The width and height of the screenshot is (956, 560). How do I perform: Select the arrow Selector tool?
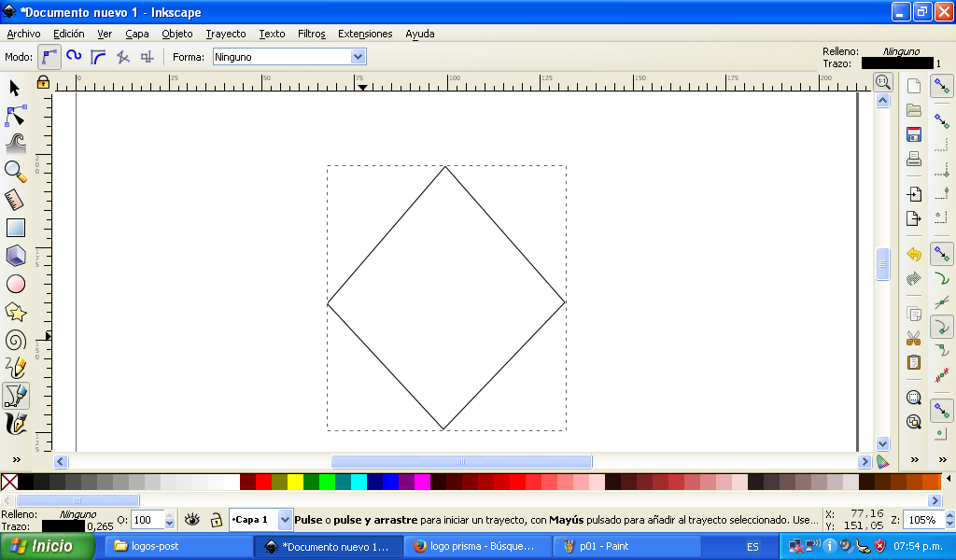15,89
